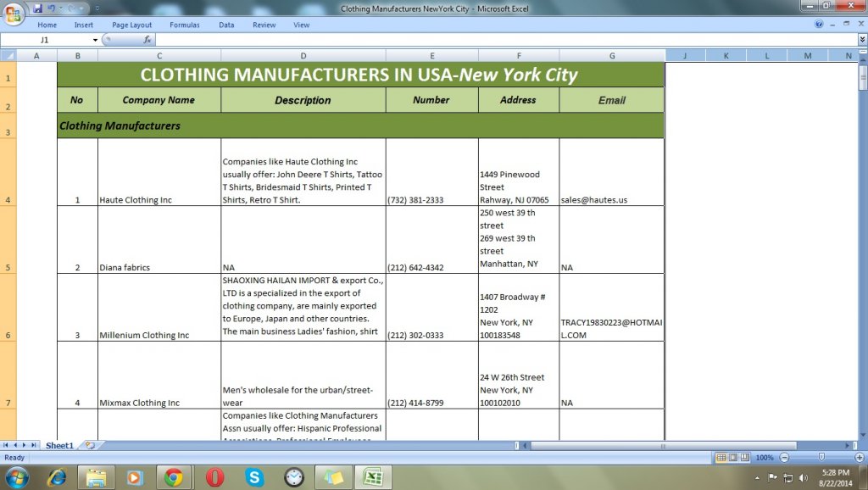Open the Insert ribbon tab

pos(84,25)
